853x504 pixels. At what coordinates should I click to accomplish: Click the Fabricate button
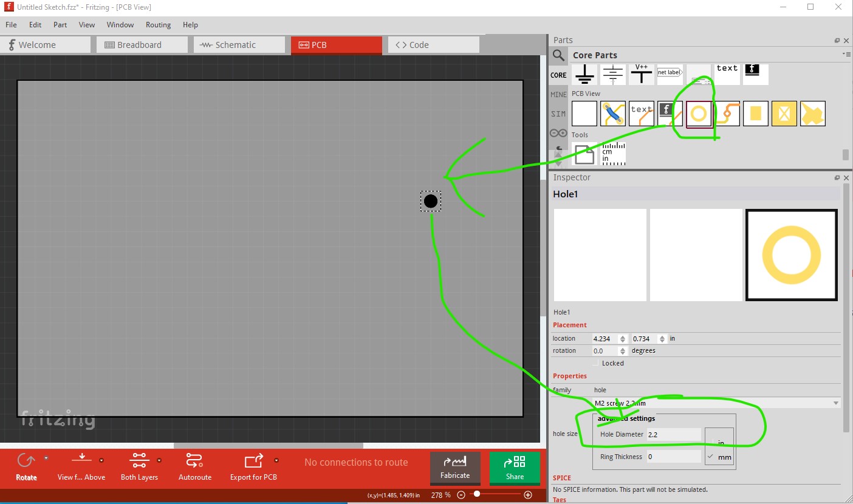tap(455, 468)
